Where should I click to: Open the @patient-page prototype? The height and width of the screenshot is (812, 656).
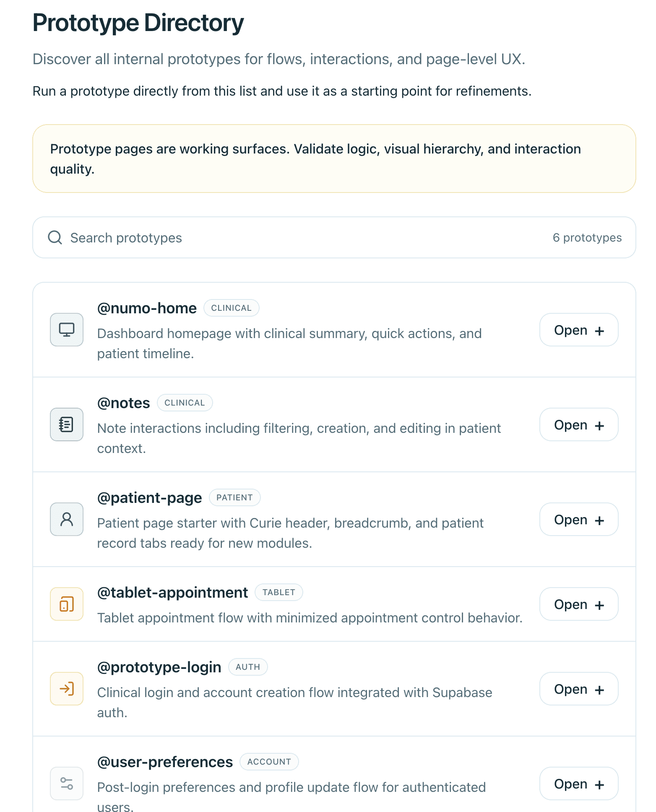579,519
